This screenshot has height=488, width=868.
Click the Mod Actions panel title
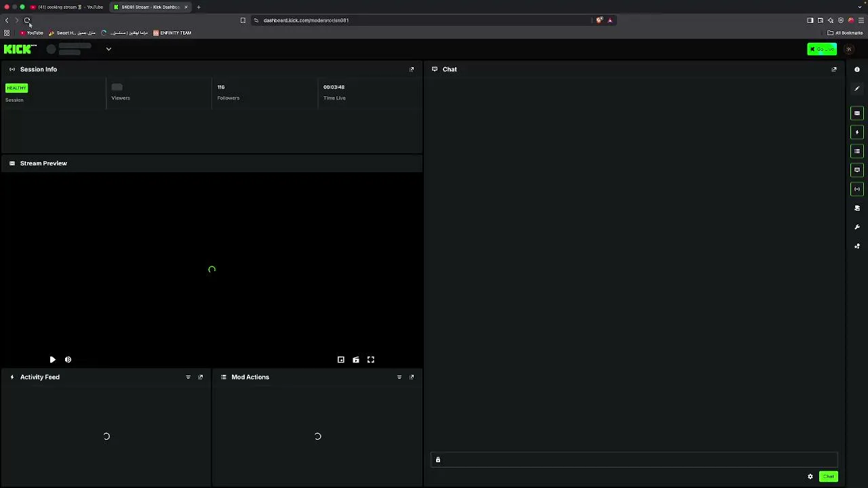point(250,377)
